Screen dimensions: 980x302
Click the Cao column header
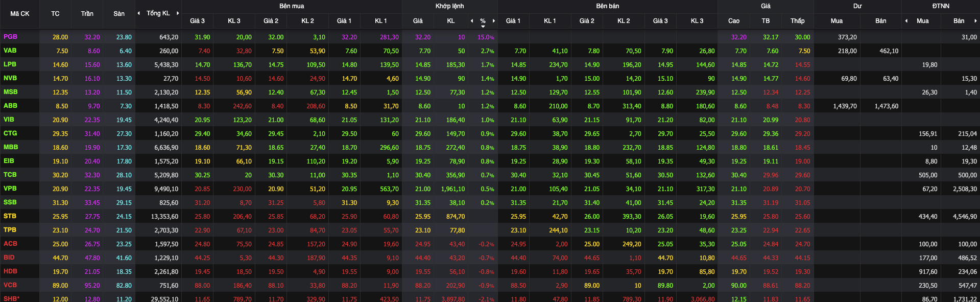(x=734, y=21)
